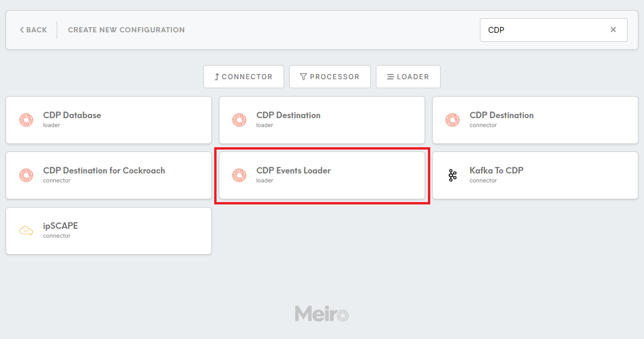Select CDP Destination for Cockroach card

click(x=109, y=175)
